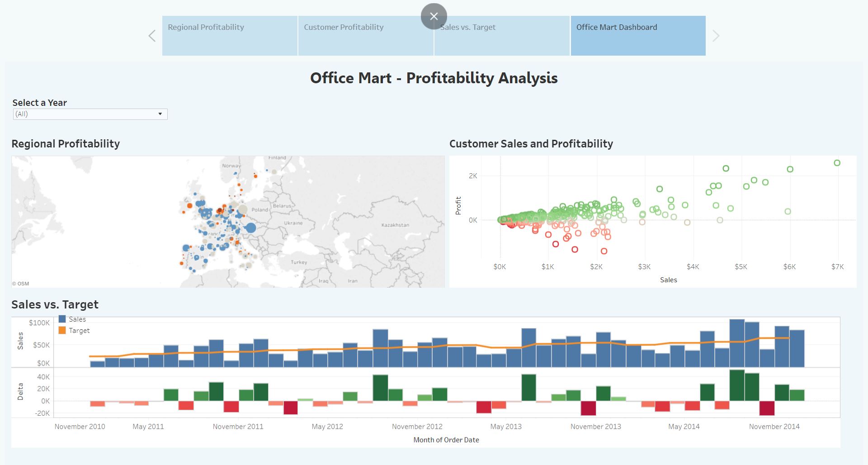Click the November 2012 axis label
This screenshot has width=868, height=465.
pyautogui.click(x=417, y=427)
